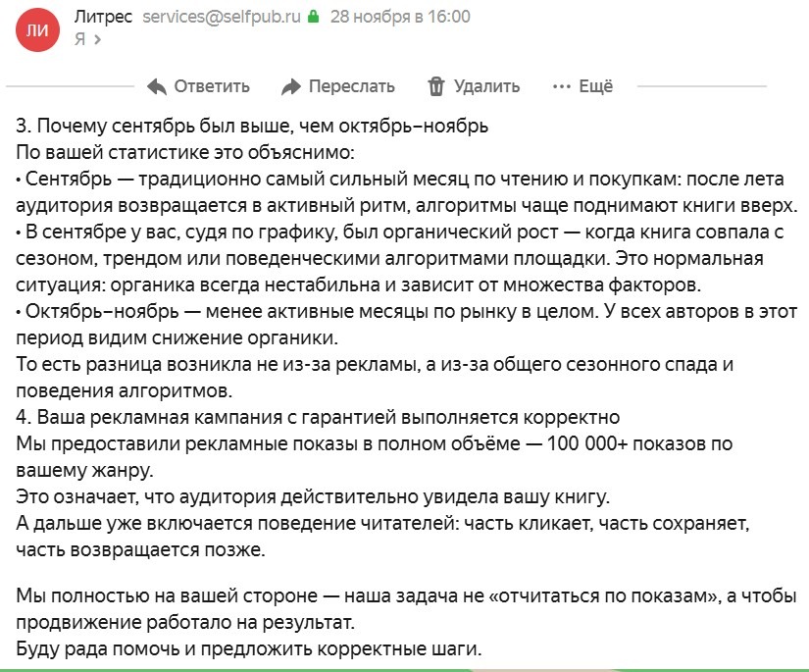Click the trash can delete icon
The image size is (809, 672).
tap(436, 86)
